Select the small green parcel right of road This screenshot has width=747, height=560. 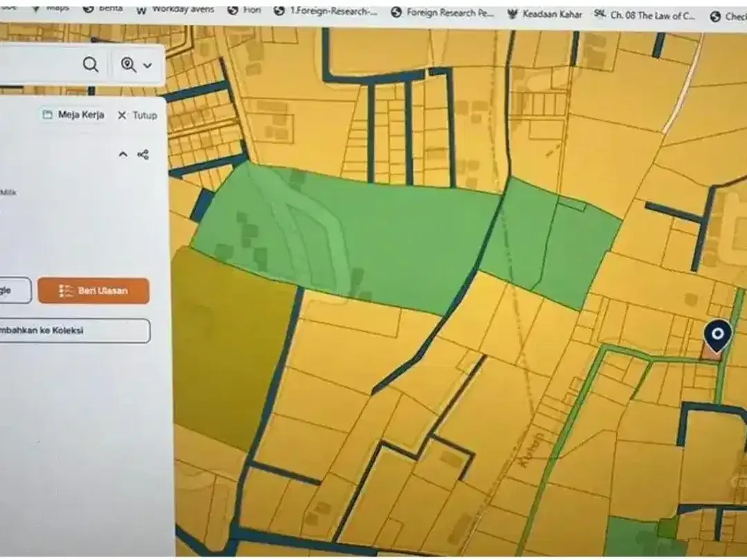[551, 243]
